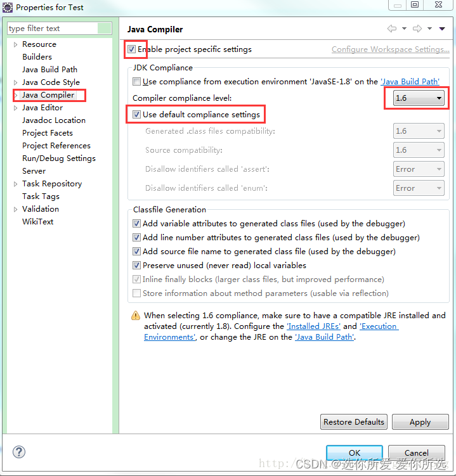Image resolution: width=456 pixels, height=476 pixels.
Task: Select Run/Debug Settings page
Action: click(59, 158)
